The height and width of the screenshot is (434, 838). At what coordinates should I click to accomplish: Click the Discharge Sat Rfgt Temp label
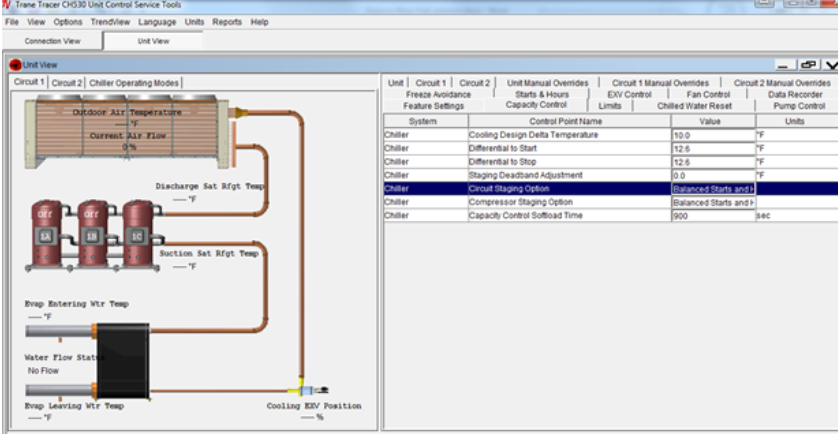(x=210, y=186)
